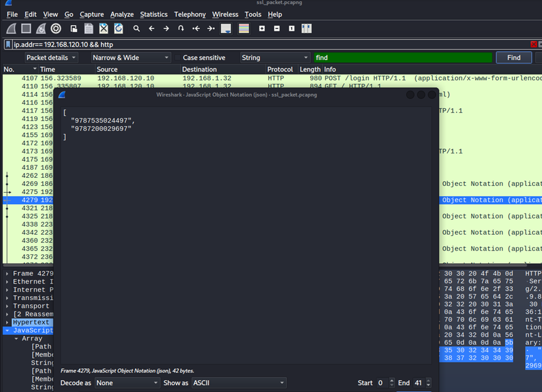
Task: Sort by Protocol column header
Action: (282, 70)
